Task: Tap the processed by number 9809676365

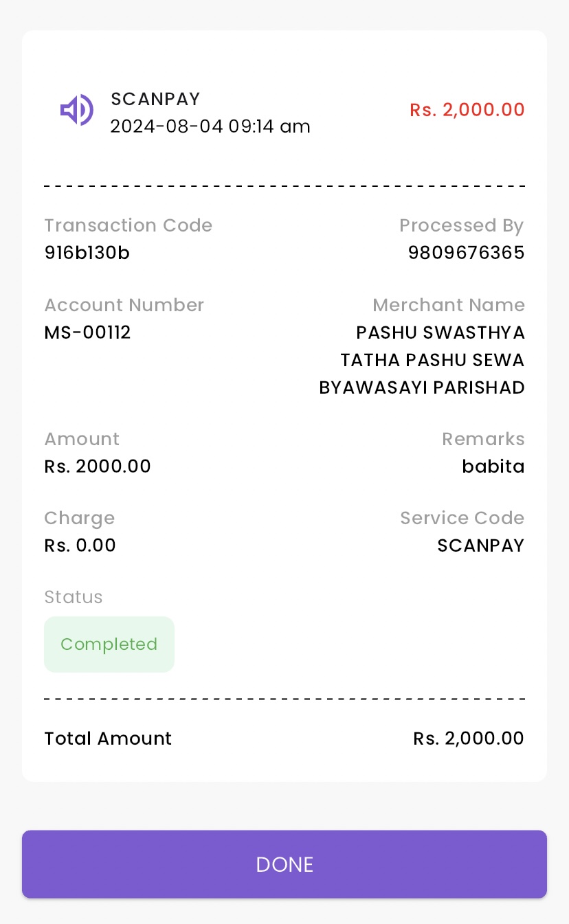Action: point(467,253)
